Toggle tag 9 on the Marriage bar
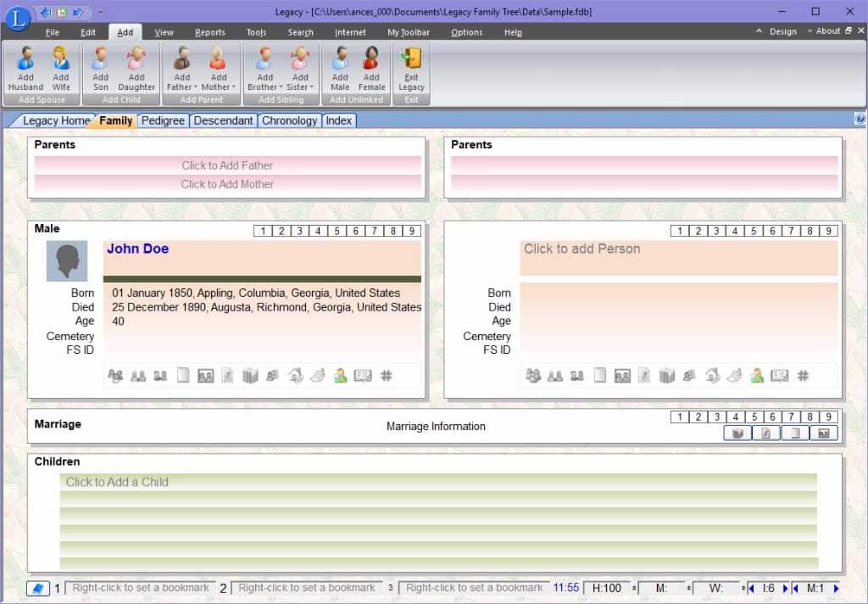868x604 pixels. (x=828, y=417)
